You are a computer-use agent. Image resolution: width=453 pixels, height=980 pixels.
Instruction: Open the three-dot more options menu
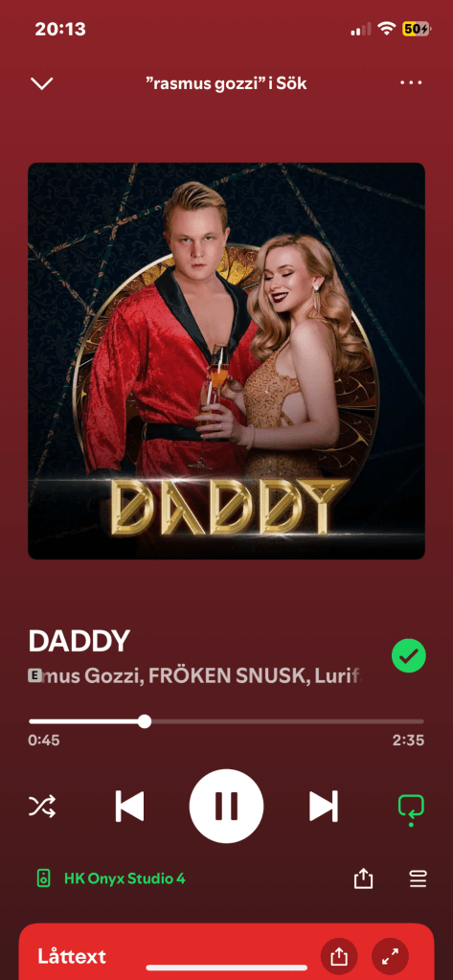click(x=411, y=82)
